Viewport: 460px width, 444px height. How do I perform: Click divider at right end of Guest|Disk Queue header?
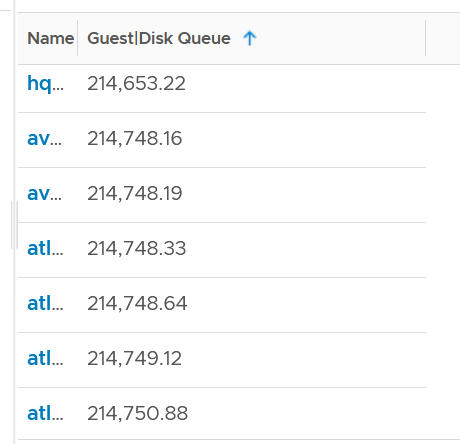click(426, 38)
